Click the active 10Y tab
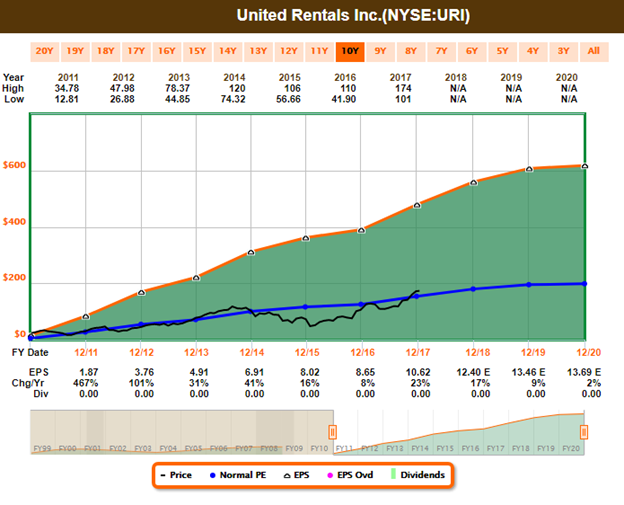Image resolution: width=624 pixels, height=505 pixels. 350,51
